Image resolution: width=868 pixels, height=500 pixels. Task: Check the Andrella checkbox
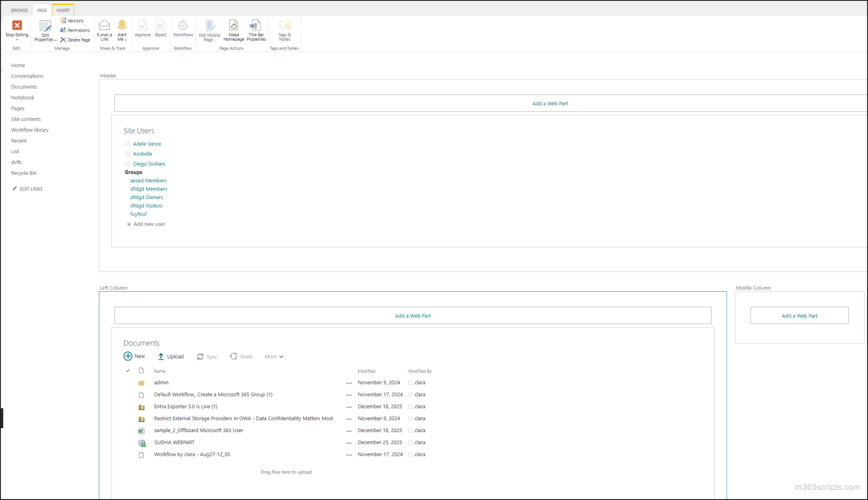127,153
